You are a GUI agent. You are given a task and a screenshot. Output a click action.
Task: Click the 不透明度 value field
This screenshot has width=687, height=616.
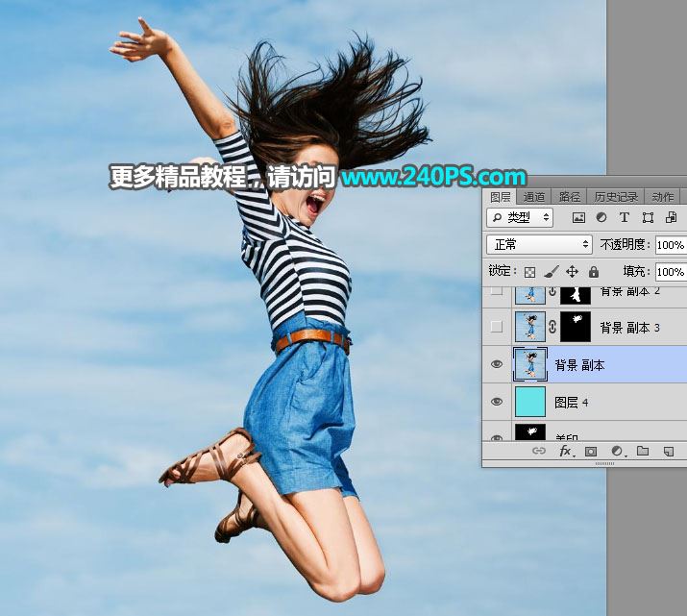(671, 244)
